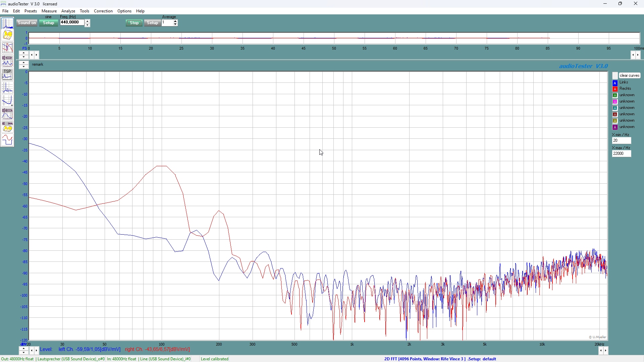Toggle the magenta unknown curve button
Screen dimensions: 644x362
point(615,102)
